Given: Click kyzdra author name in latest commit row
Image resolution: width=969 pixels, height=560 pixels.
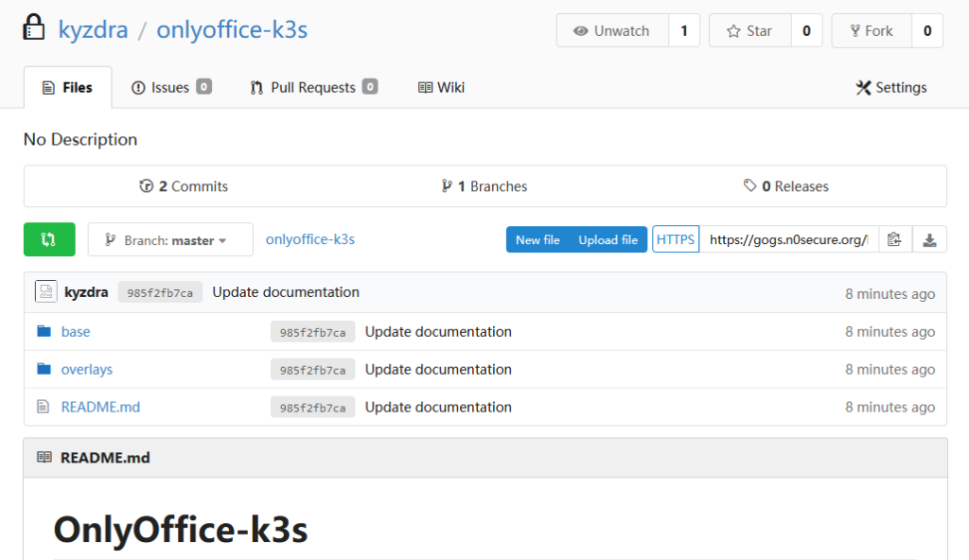Looking at the screenshot, I should pos(86,292).
